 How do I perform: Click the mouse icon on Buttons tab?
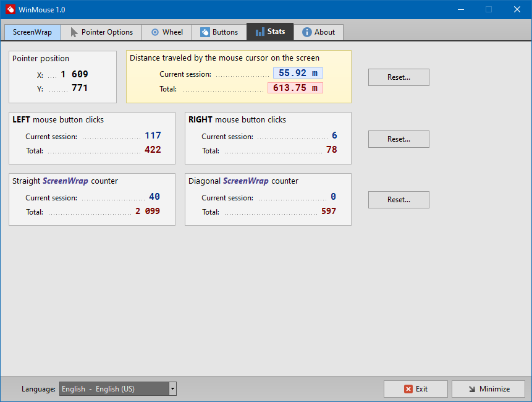click(205, 32)
